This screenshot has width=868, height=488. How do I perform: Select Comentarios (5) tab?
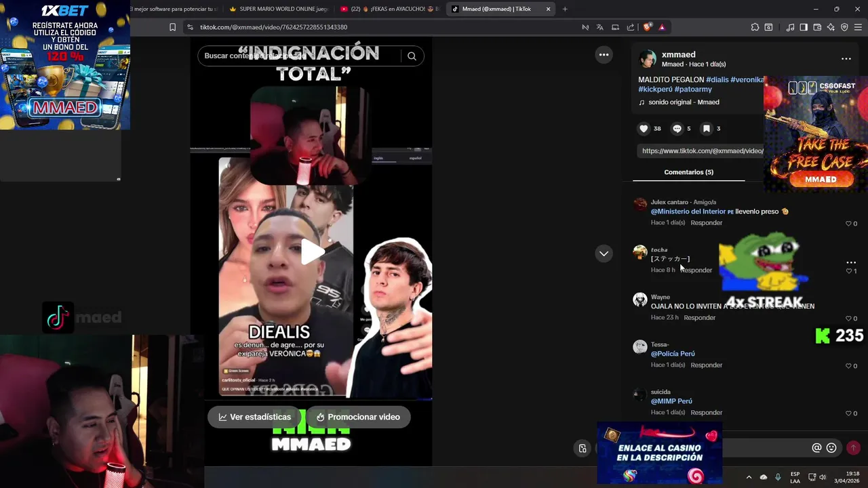pos(688,172)
